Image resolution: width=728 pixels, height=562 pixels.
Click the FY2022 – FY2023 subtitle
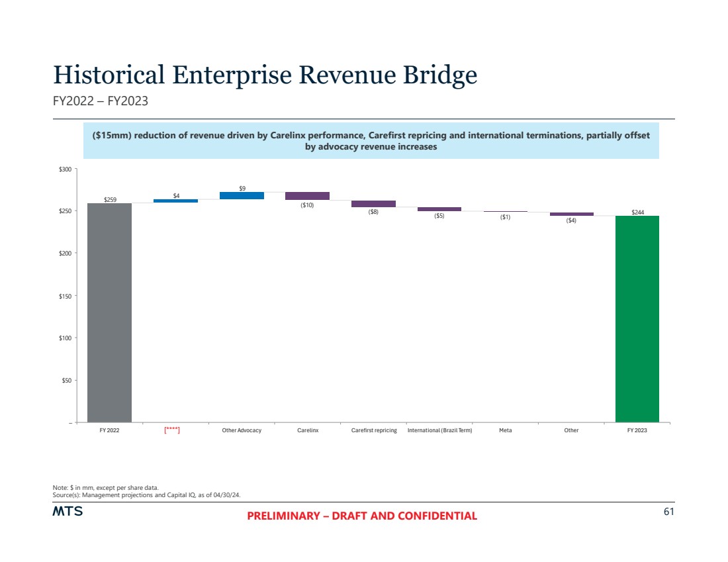click(x=100, y=101)
